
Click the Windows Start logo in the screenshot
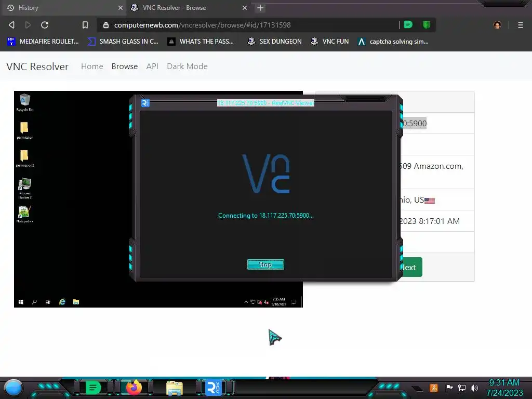tap(21, 302)
